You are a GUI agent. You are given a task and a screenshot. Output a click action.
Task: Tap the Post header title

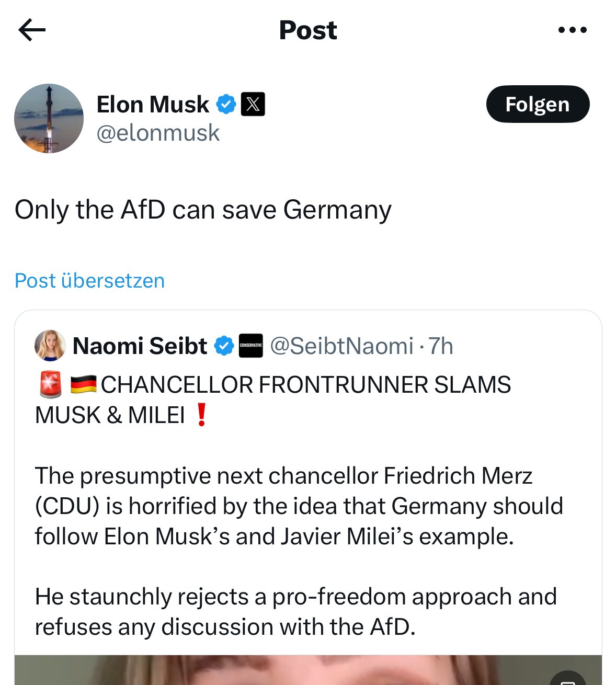308,30
